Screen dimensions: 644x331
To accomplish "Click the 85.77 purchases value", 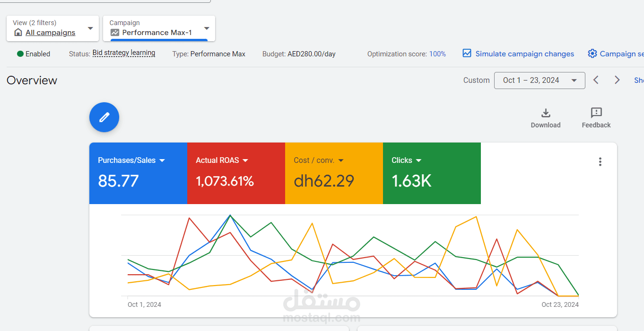I will tap(118, 181).
